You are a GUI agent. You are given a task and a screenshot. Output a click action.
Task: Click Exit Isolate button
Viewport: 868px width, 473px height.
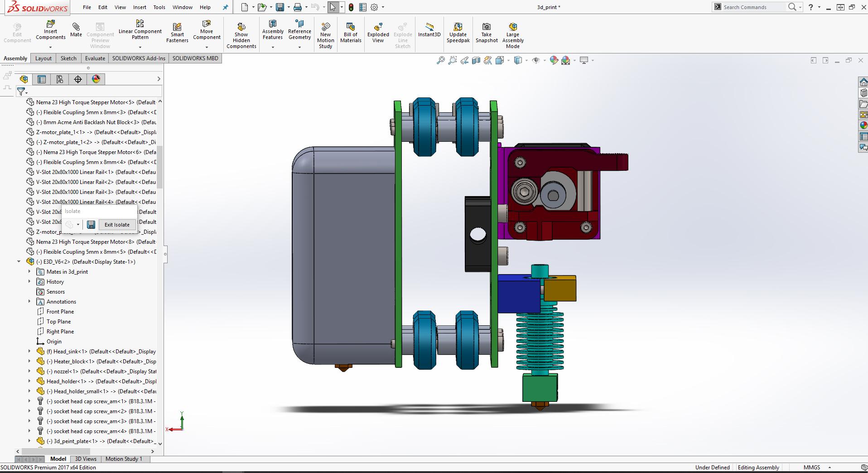click(x=117, y=225)
